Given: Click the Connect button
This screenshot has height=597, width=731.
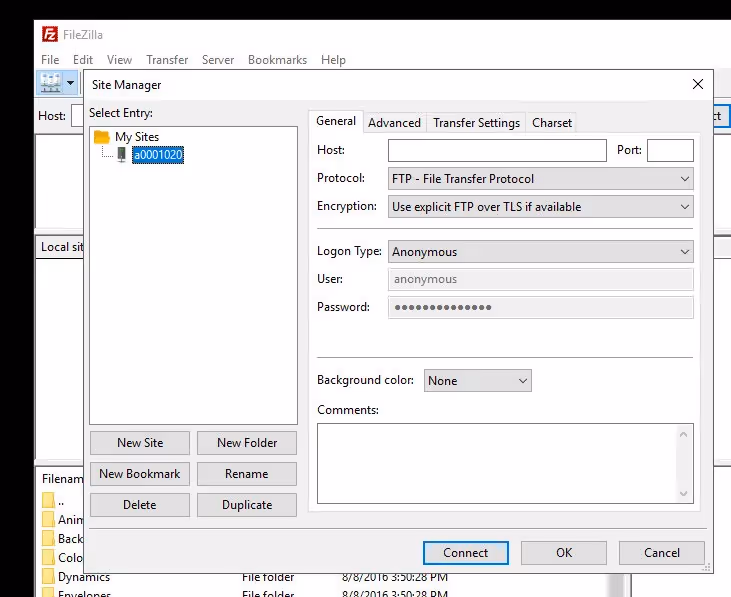Looking at the screenshot, I should (x=466, y=553).
